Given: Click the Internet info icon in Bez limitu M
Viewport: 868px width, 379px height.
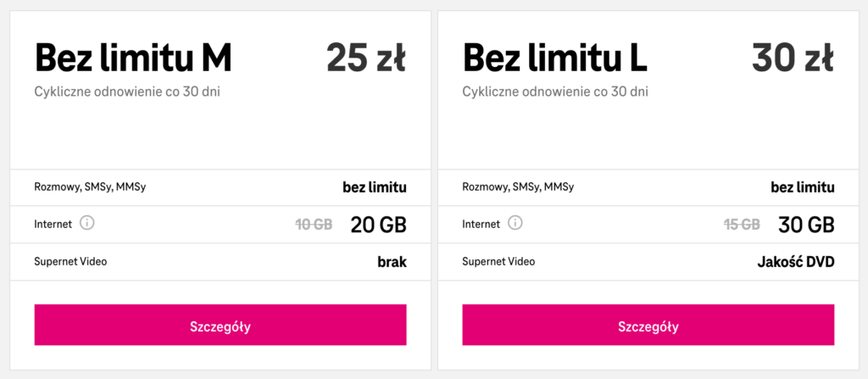Looking at the screenshot, I should [86, 224].
